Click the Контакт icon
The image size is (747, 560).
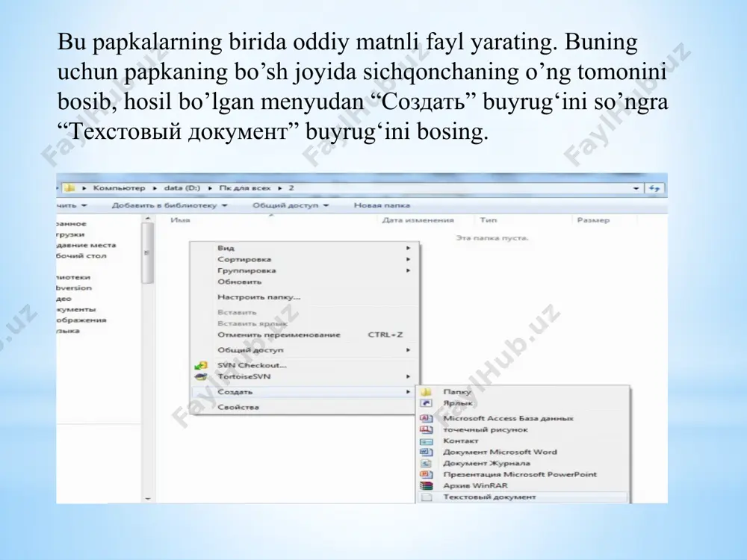coord(426,441)
